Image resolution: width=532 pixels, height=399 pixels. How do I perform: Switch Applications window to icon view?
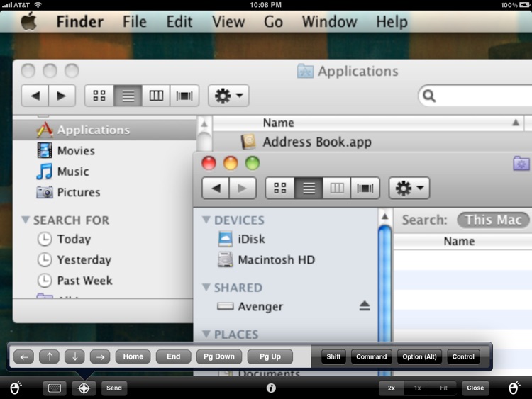click(x=99, y=96)
